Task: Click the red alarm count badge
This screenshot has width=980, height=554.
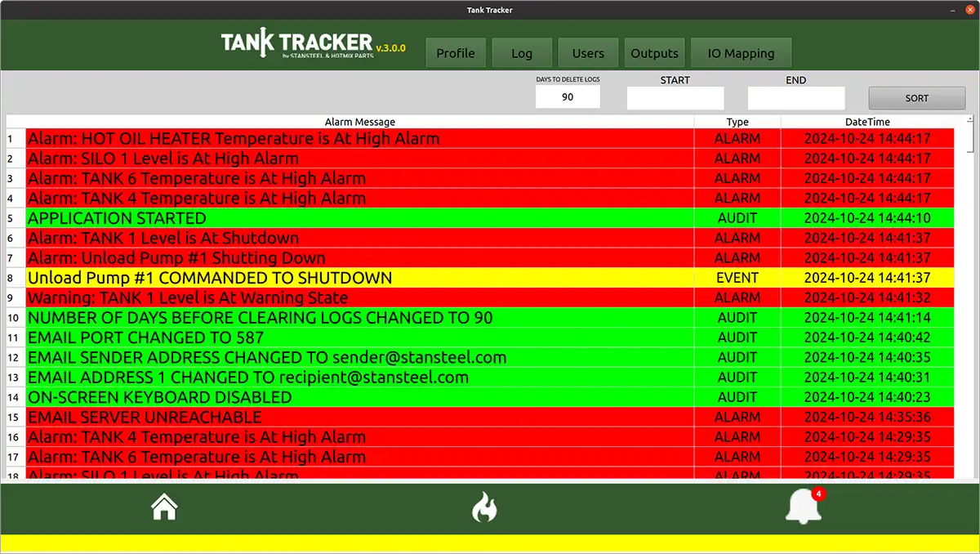Action: click(819, 494)
